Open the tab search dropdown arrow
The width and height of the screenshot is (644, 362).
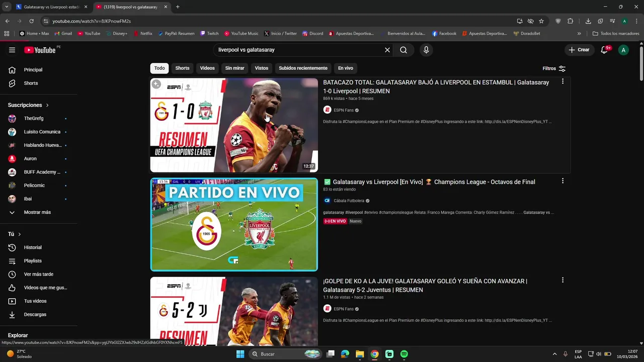point(7,7)
